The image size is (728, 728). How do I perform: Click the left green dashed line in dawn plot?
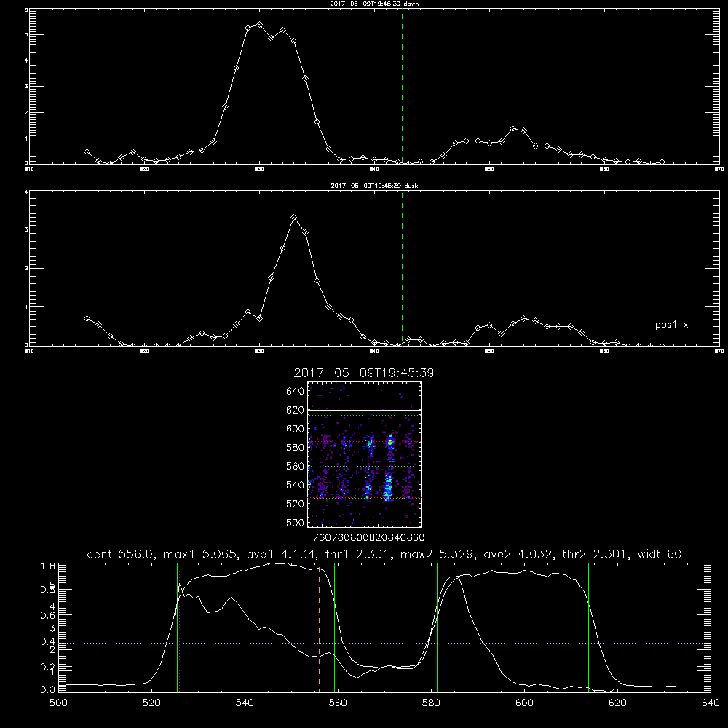tap(232, 88)
